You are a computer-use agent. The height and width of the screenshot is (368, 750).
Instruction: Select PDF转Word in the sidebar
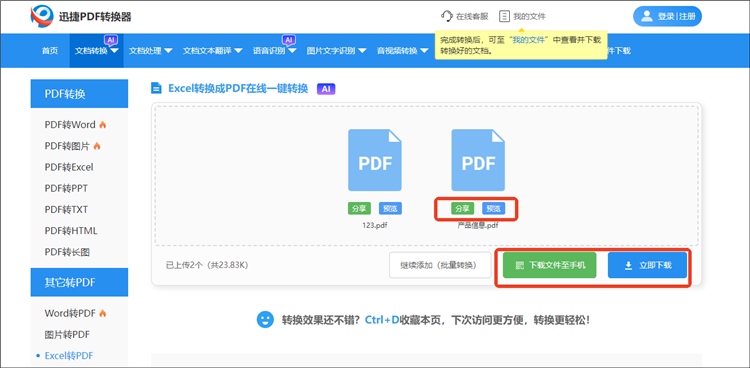[x=70, y=125]
